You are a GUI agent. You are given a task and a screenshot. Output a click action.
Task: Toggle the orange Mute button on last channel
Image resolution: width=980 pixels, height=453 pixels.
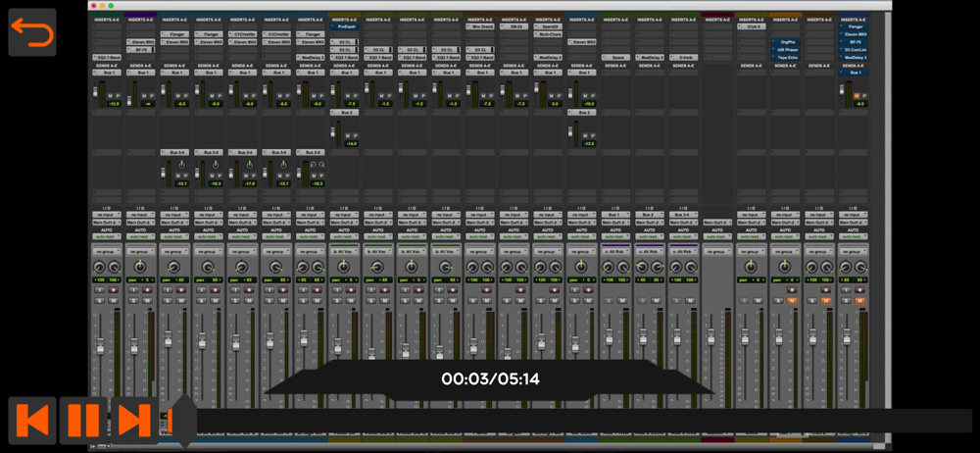[x=861, y=300]
